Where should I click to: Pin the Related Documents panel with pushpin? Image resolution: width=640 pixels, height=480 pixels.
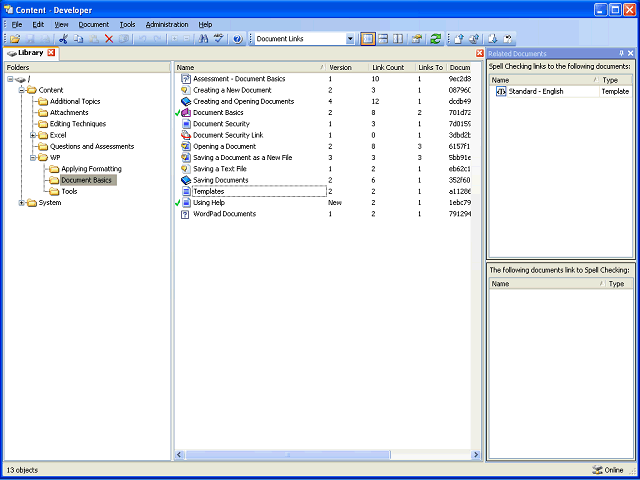tap(621, 53)
